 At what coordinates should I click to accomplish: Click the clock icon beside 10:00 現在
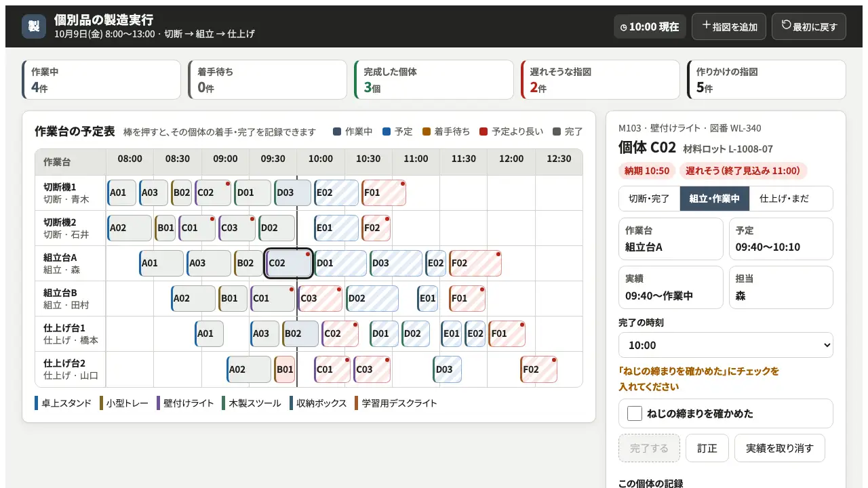(624, 28)
